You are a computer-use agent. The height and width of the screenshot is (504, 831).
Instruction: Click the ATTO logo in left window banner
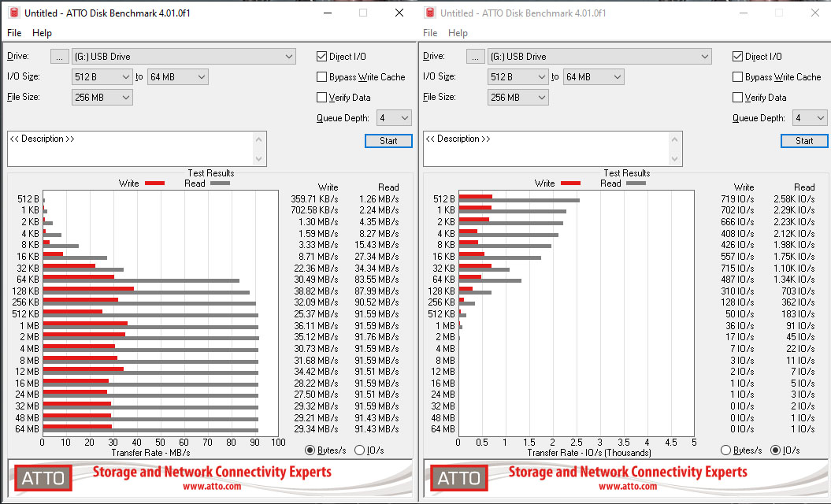click(x=43, y=478)
